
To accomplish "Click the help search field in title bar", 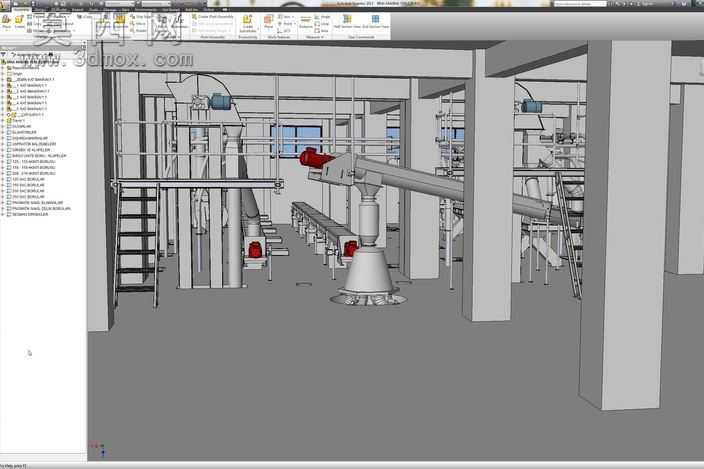I will coord(580,4).
